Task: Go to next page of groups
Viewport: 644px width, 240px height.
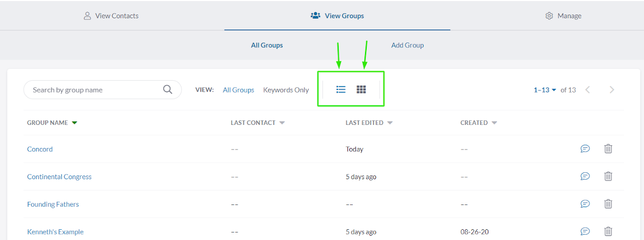Action: (x=612, y=90)
